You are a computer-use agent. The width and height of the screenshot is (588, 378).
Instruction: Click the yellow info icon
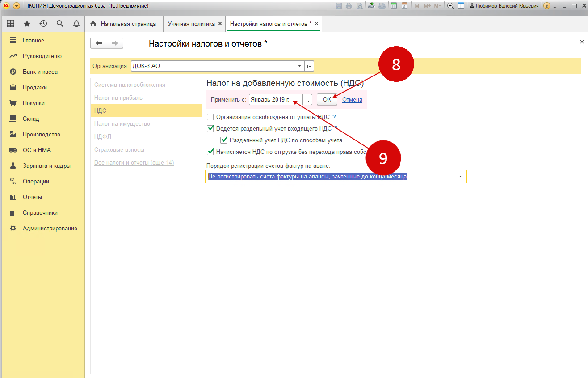pos(547,6)
